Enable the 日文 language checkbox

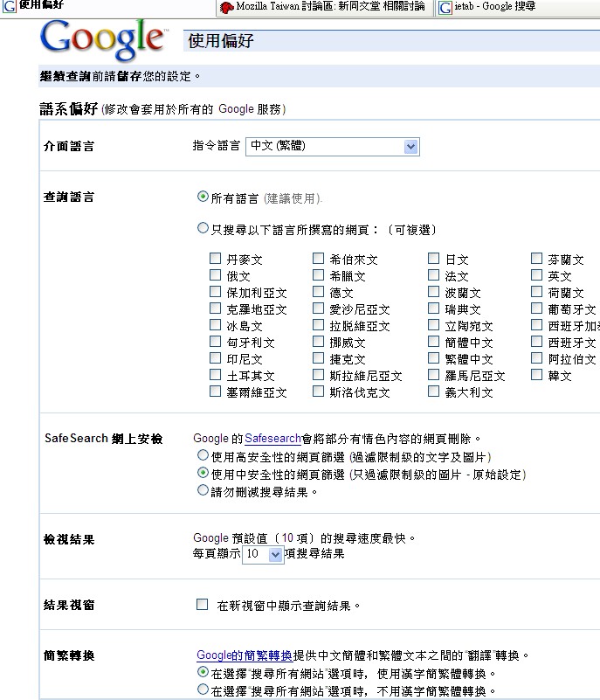[434, 259]
